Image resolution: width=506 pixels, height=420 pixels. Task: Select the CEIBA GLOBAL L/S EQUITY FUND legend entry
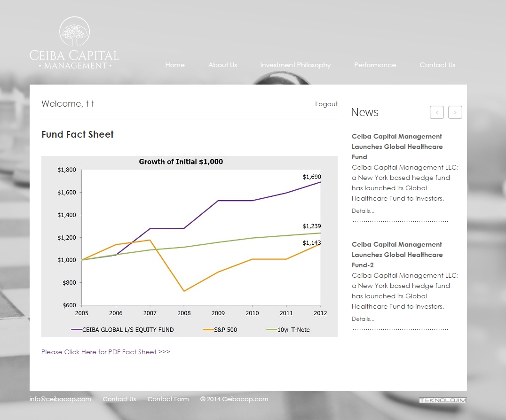pos(123,330)
